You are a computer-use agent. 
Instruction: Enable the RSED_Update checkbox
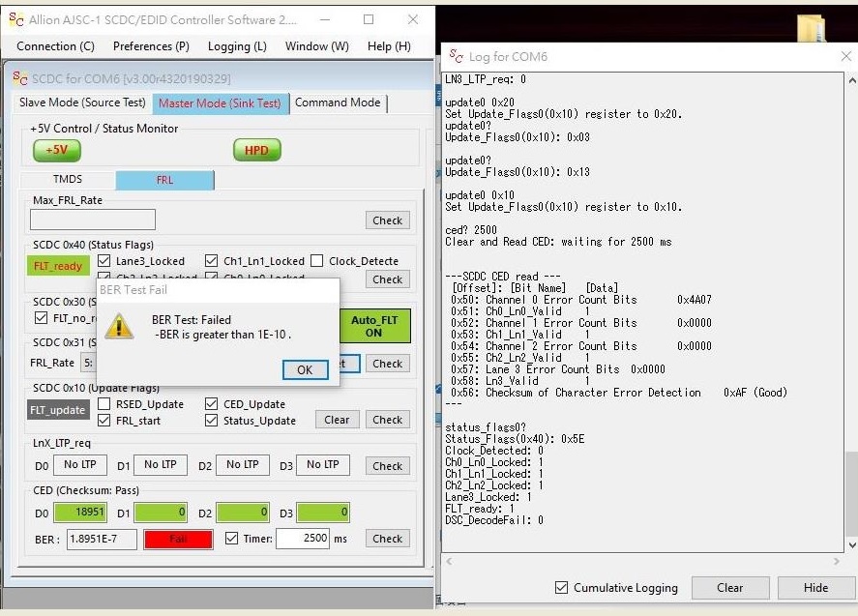104,404
